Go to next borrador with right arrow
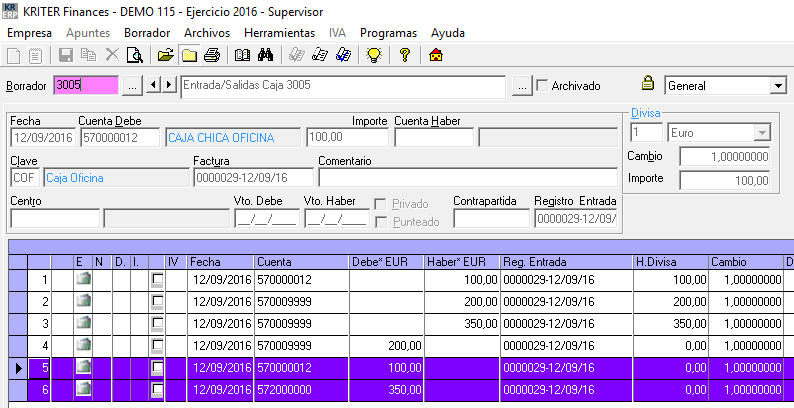 click(169, 84)
